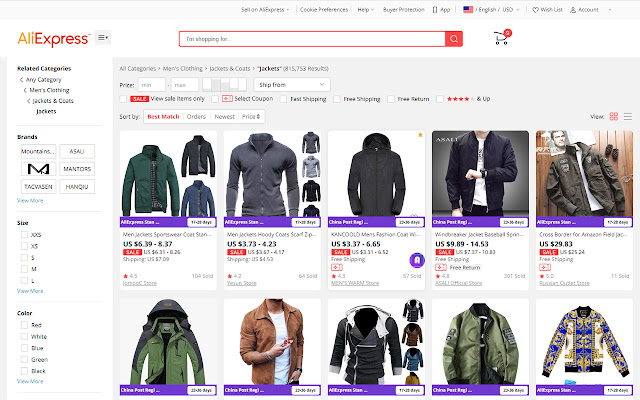Open Buyer Protection
The height and width of the screenshot is (400, 640).
404,10
